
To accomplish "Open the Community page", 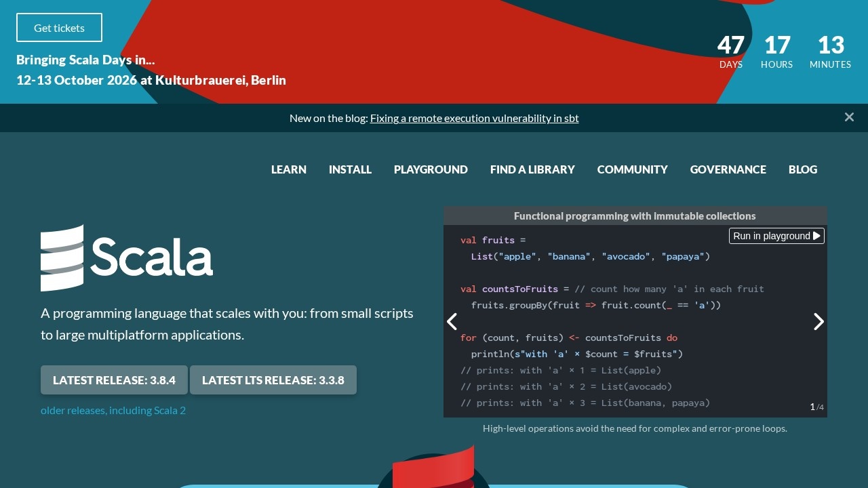I will coord(633,169).
